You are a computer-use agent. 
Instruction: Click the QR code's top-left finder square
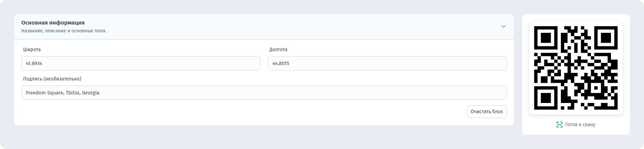[x=546, y=38]
